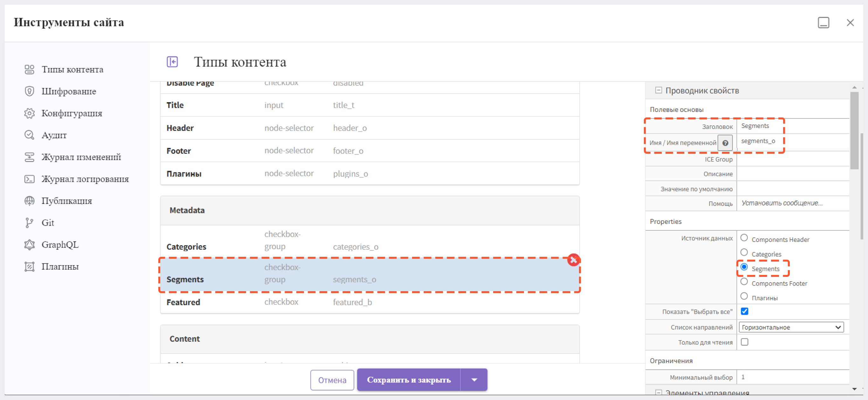Toggle Показать "Выбрать все" checkbox
The height and width of the screenshot is (400, 868).
(x=744, y=311)
